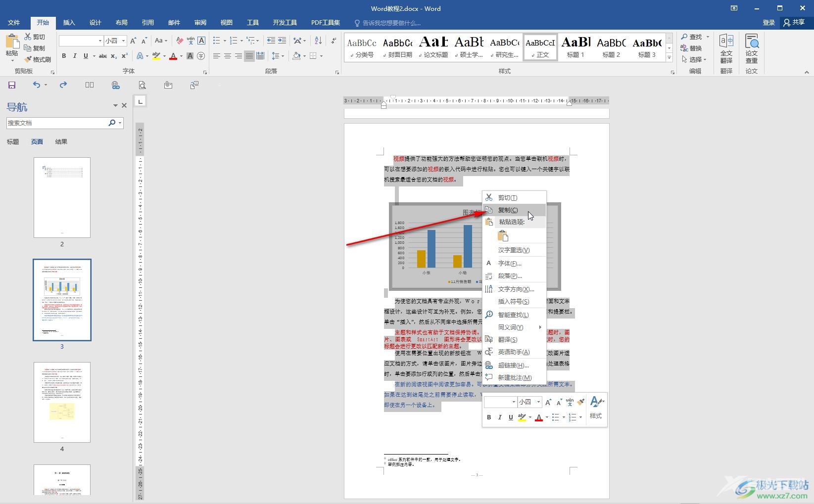Click the Character Border icon in ribbon

point(201,41)
